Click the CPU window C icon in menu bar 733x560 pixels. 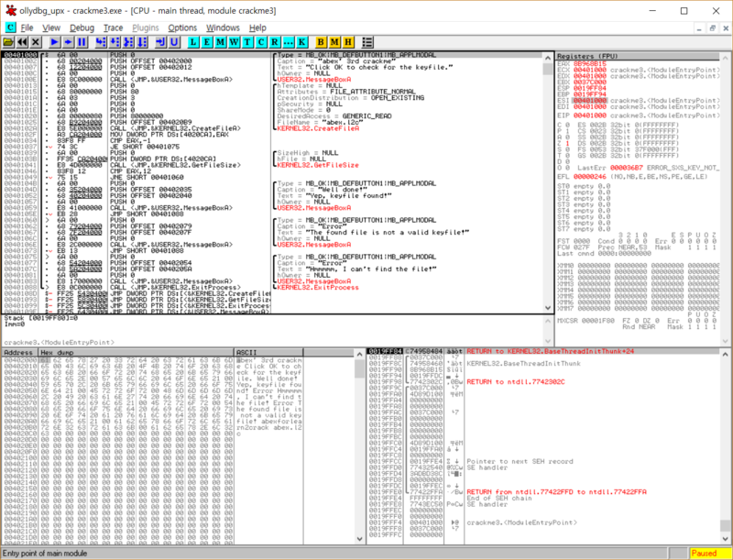point(10,27)
